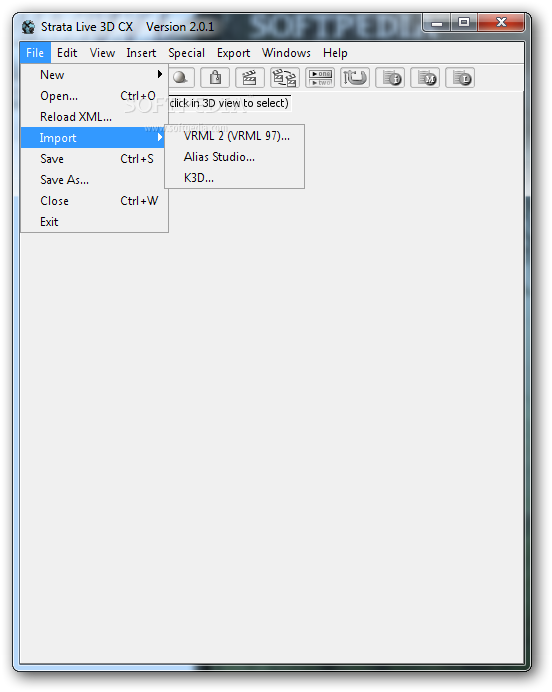Expand the New submenu arrow

coord(160,74)
